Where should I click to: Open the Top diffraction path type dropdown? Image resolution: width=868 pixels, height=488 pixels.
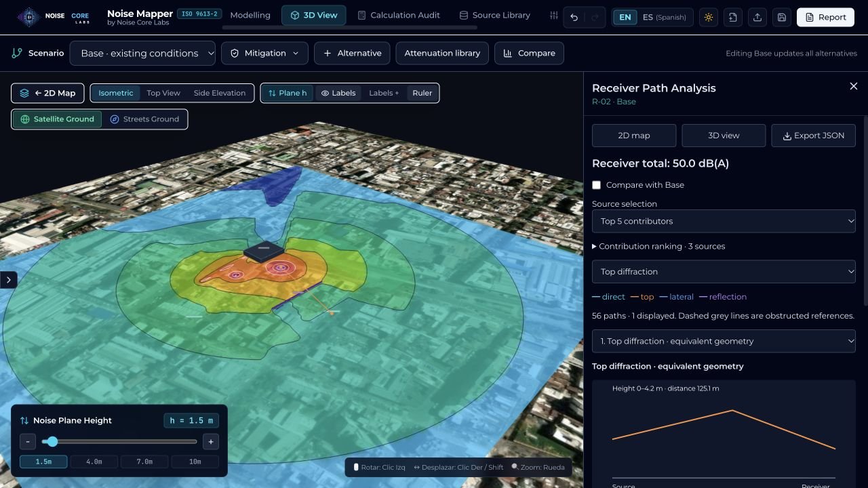[x=724, y=272]
